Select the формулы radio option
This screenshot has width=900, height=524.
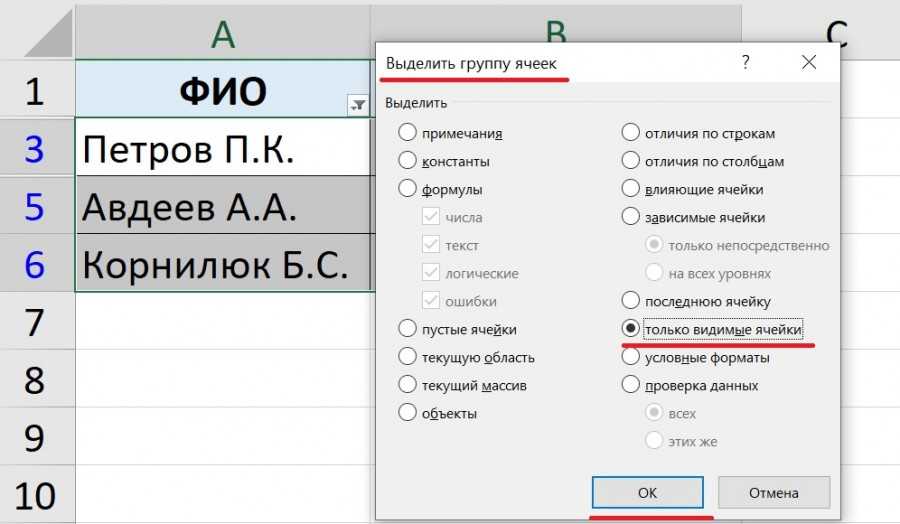click(x=407, y=189)
